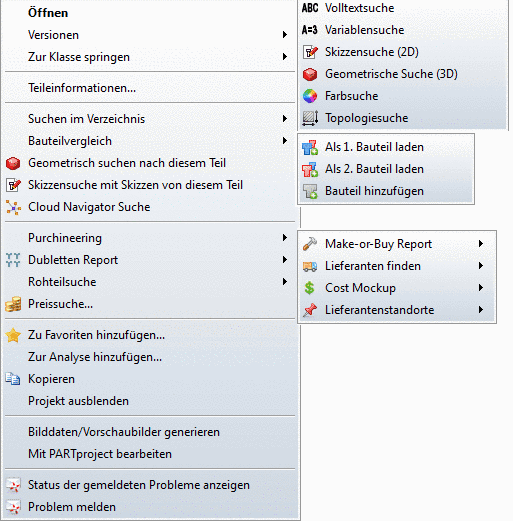
Task: Expand the Bauteilvergleich submenu arrow
Action: [x=285, y=141]
